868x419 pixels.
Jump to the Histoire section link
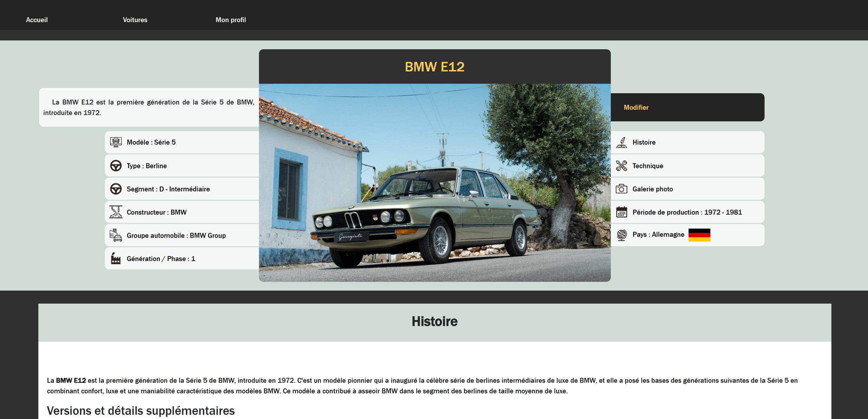click(644, 142)
